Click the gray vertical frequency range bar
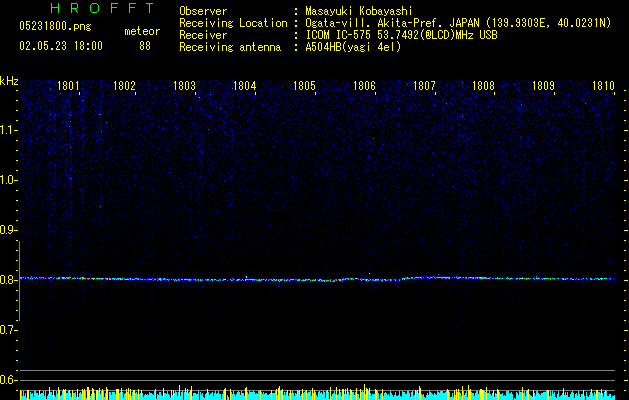Viewport: 629px width, 400px height. click(x=20, y=281)
